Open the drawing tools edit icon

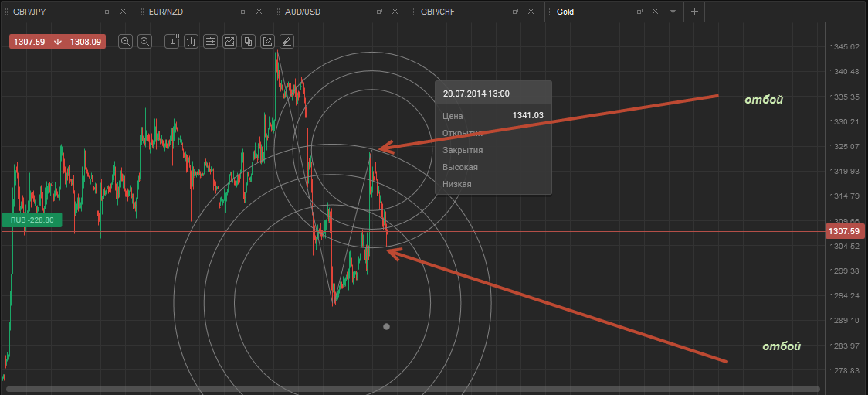click(x=267, y=42)
